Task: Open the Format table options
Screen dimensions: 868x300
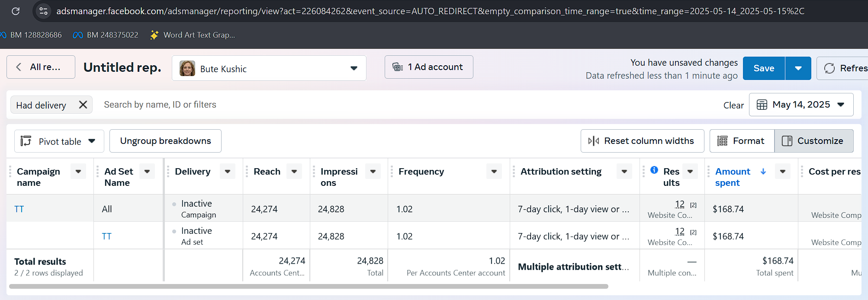Action: [x=742, y=141]
